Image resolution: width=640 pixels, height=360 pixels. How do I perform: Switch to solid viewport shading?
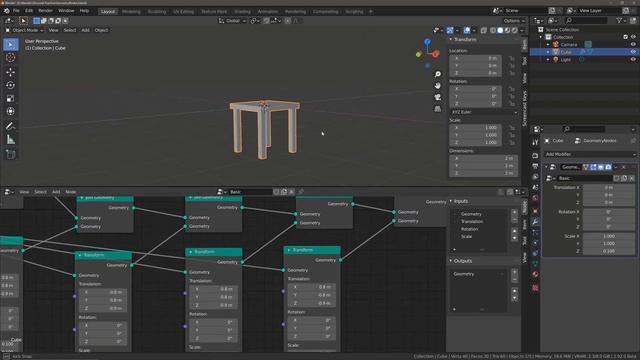(x=500, y=30)
